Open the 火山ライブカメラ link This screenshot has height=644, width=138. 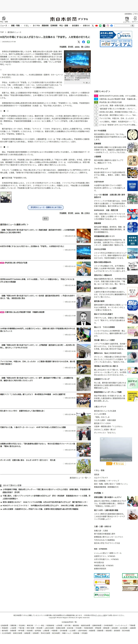tap(101, 478)
